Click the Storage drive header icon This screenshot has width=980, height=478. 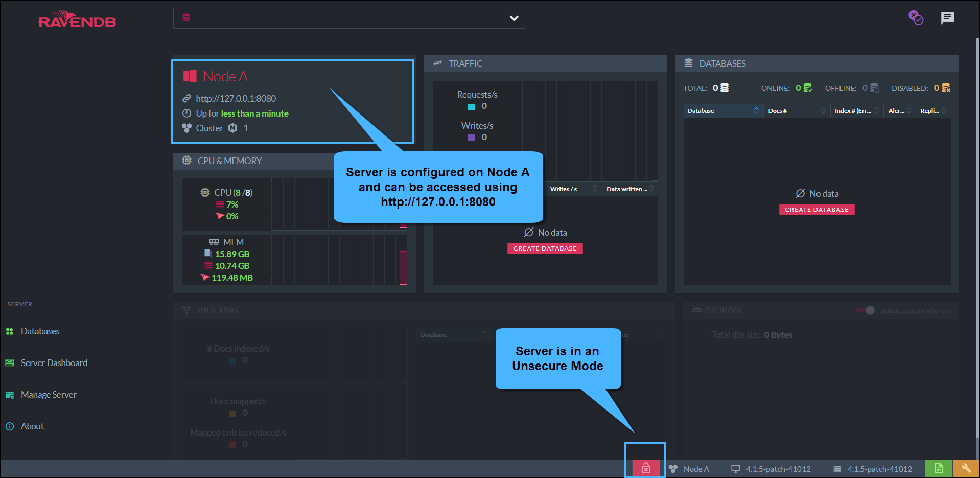[696, 310]
